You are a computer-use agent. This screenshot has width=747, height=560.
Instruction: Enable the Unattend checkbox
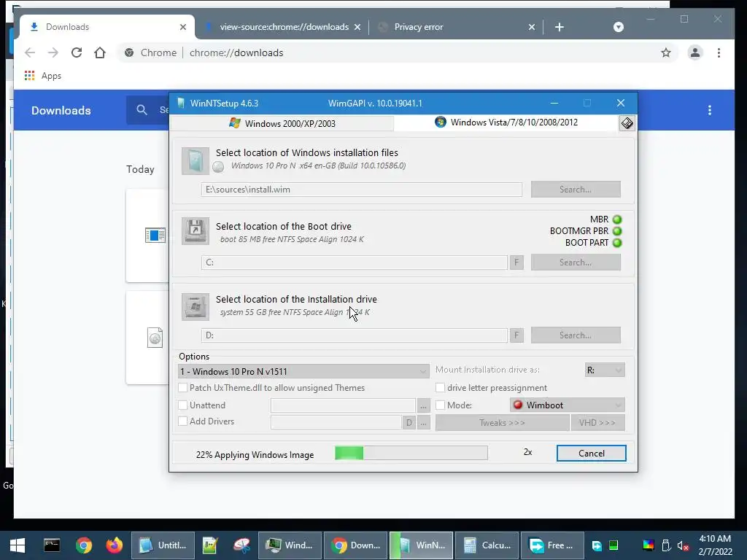(182, 405)
